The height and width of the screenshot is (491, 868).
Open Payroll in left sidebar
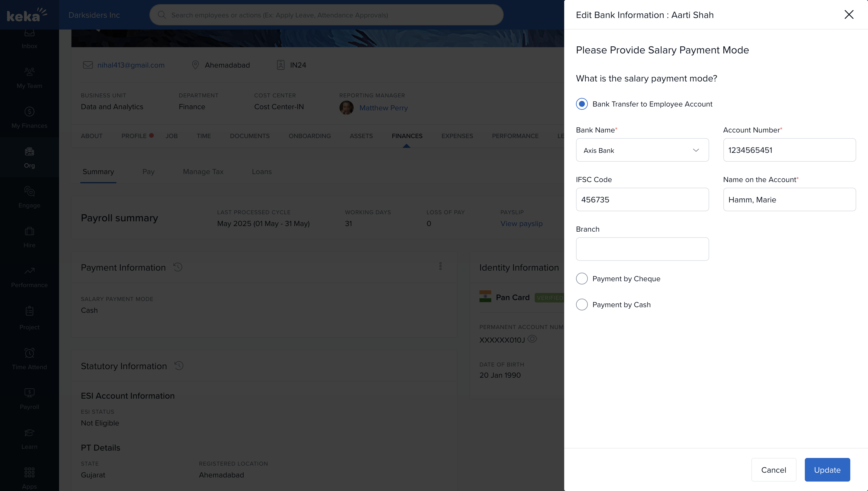(29, 398)
